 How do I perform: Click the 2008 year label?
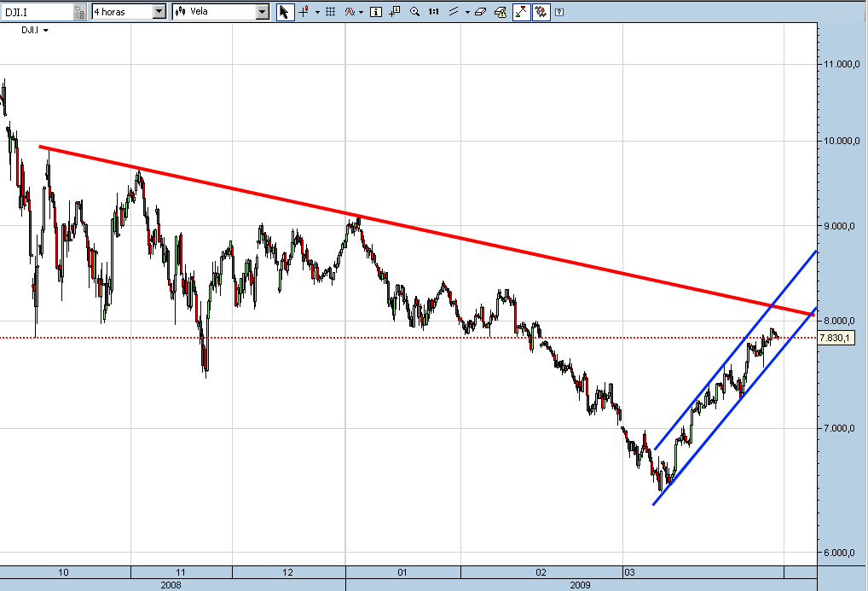pyautogui.click(x=171, y=585)
